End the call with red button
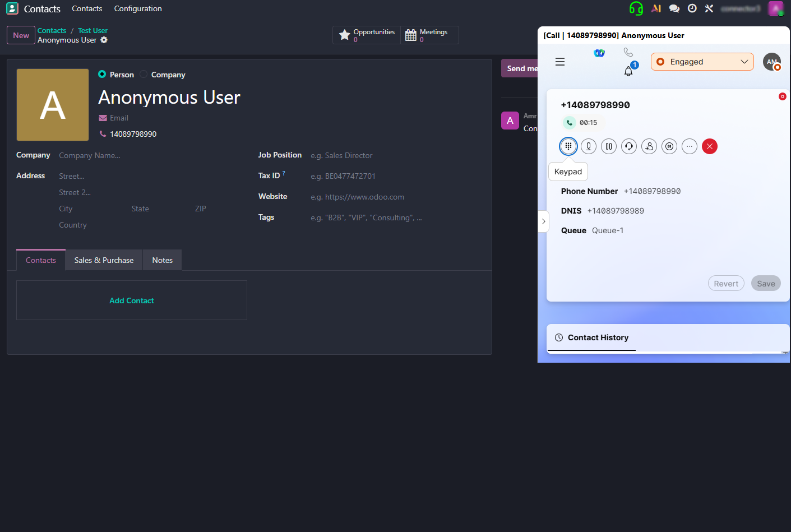 pyautogui.click(x=709, y=146)
